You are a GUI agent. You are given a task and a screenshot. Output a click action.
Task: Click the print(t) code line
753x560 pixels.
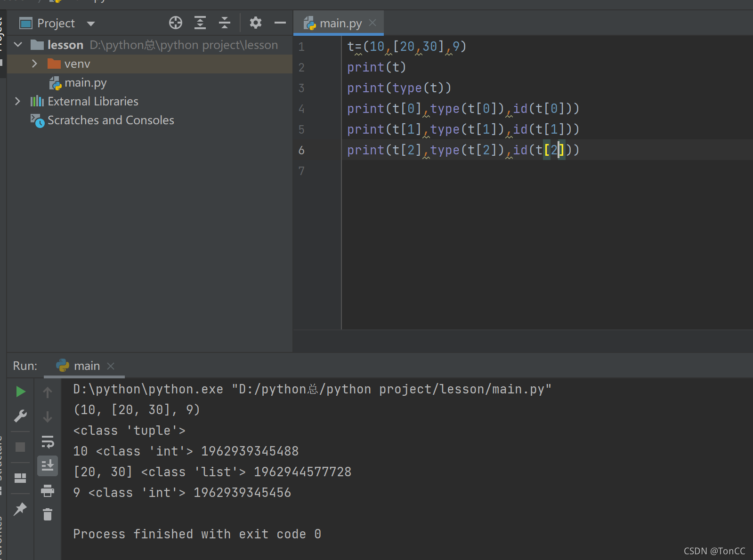(x=376, y=67)
